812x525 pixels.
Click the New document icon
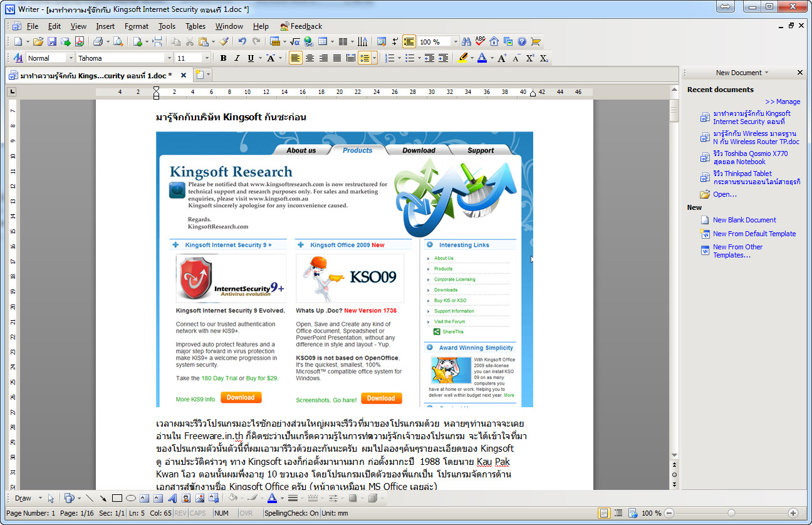(x=18, y=42)
